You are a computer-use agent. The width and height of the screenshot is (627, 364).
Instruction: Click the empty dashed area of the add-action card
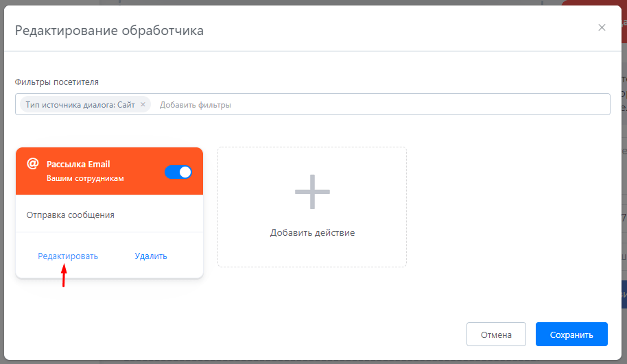[312, 160]
